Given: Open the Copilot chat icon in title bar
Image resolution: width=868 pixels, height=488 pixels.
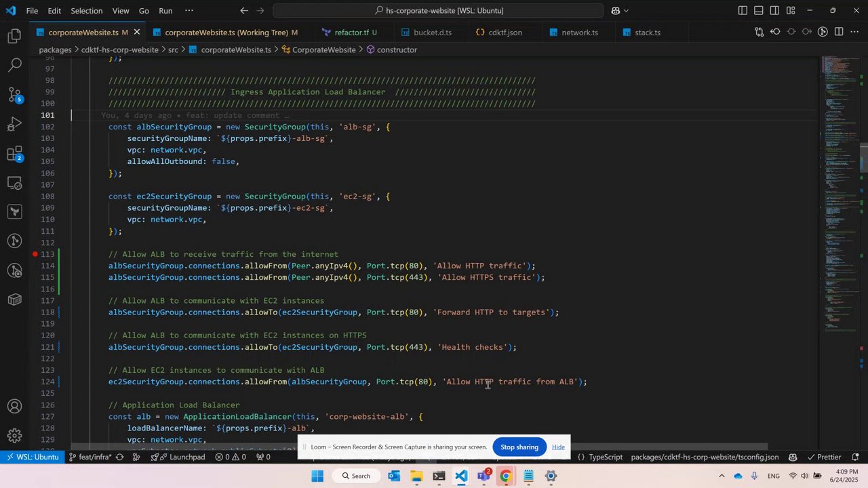Looking at the screenshot, I should point(615,10).
